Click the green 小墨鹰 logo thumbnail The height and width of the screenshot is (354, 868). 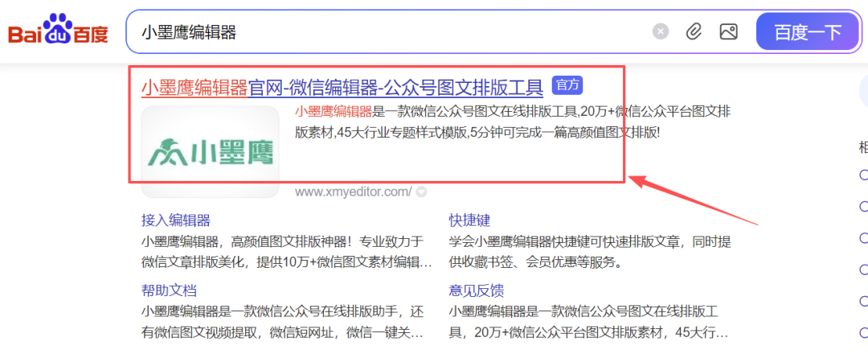click(211, 150)
